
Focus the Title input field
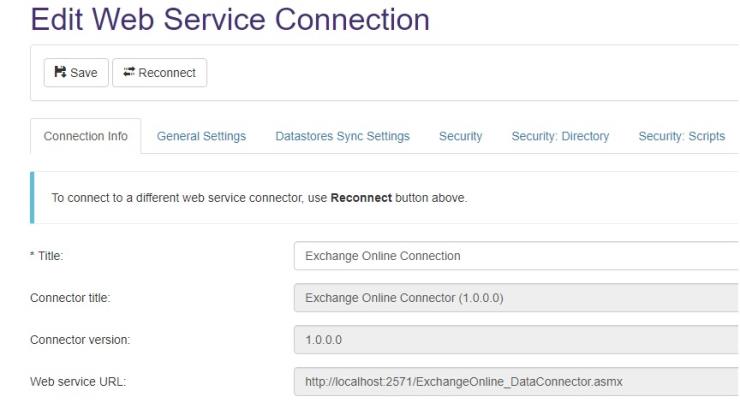point(515,256)
